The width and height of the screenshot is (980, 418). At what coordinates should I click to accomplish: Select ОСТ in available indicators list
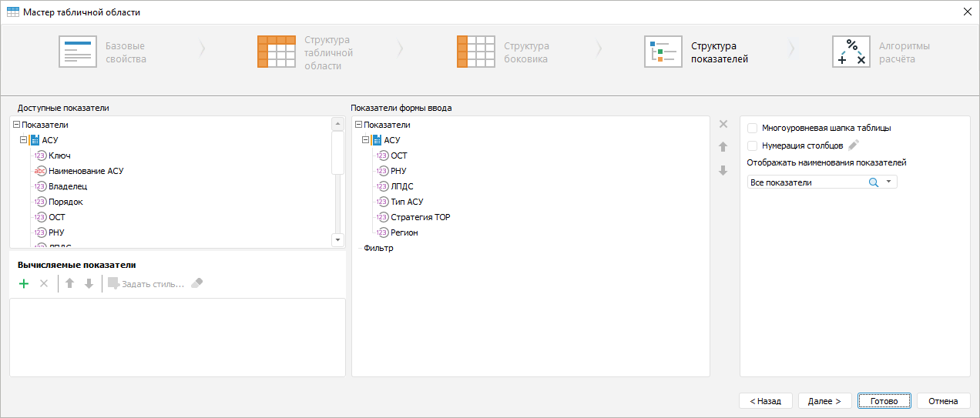tap(56, 217)
